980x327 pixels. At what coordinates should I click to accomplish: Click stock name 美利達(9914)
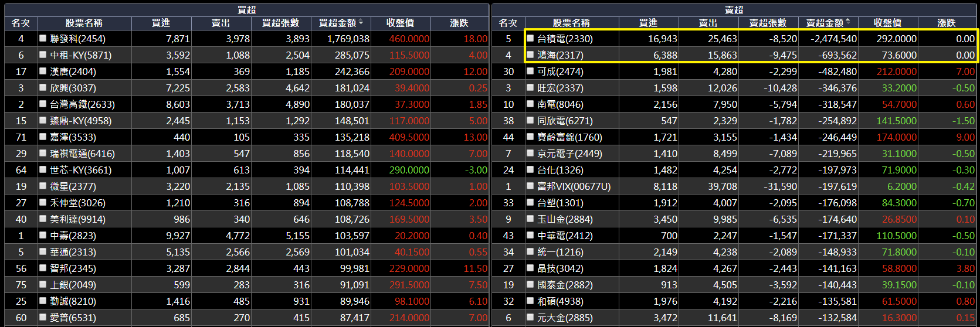(x=77, y=219)
